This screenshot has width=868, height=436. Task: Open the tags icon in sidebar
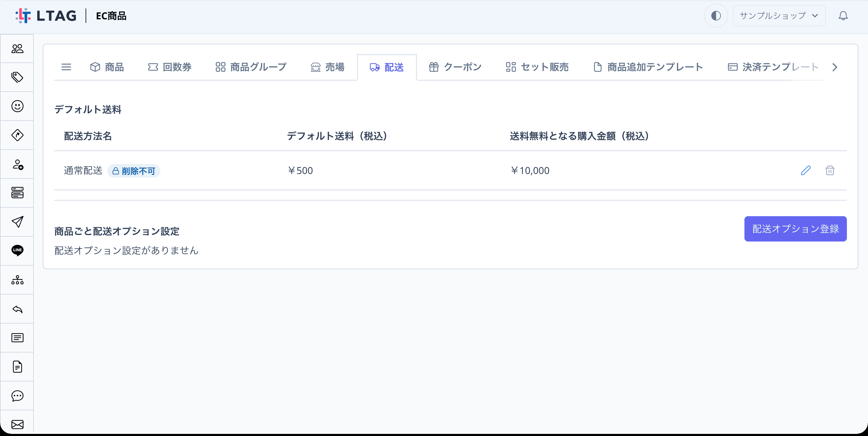point(17,77)
